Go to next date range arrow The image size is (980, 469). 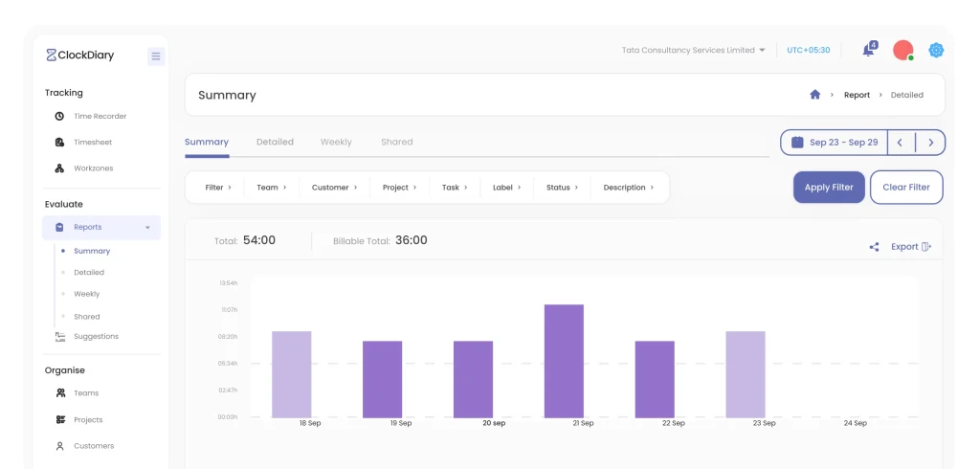click(930, 143)
